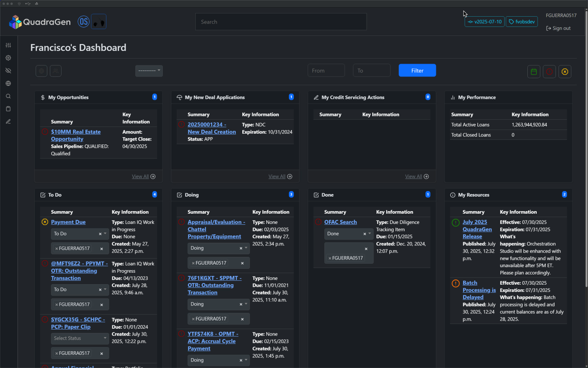This screenshot has height=368, width=588.
Task: Open OFAC Search task link
Action: pyautogui.click(x=341, y=222)
